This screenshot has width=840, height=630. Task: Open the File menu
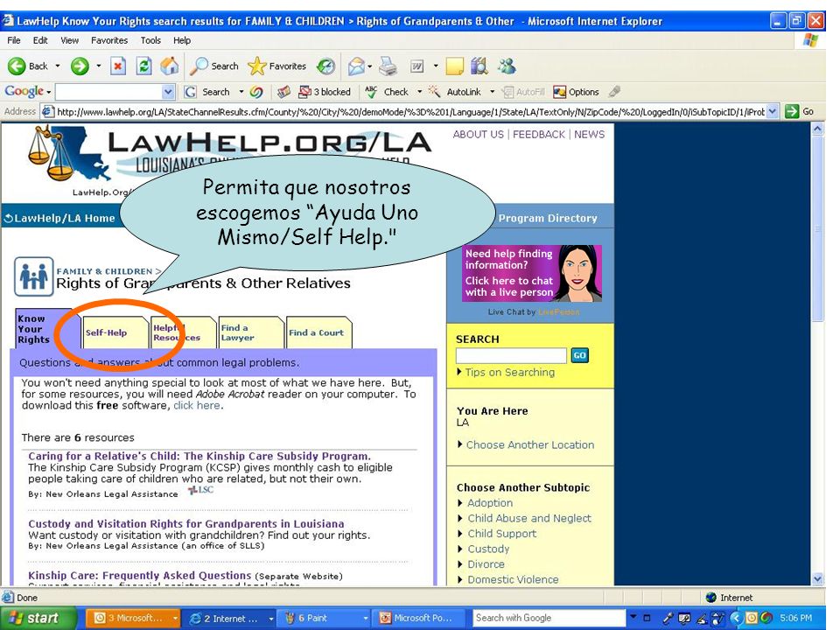click(14, 40)
